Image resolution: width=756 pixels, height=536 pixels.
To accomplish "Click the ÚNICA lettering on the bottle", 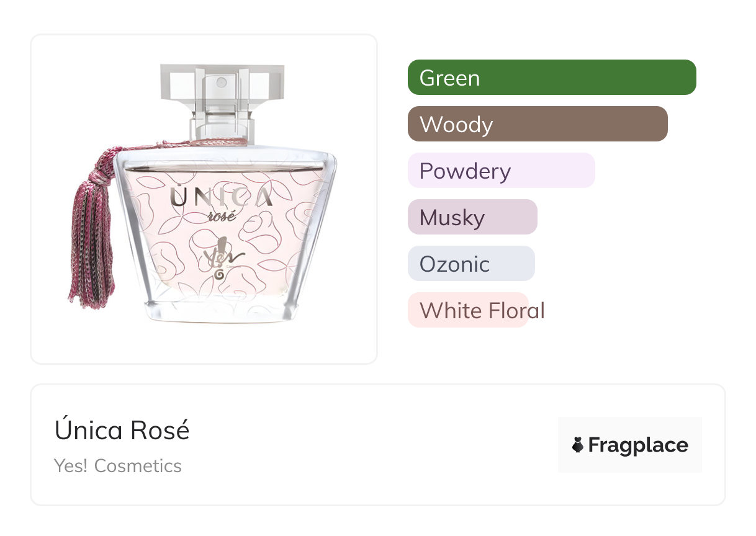I will point(221,197).
